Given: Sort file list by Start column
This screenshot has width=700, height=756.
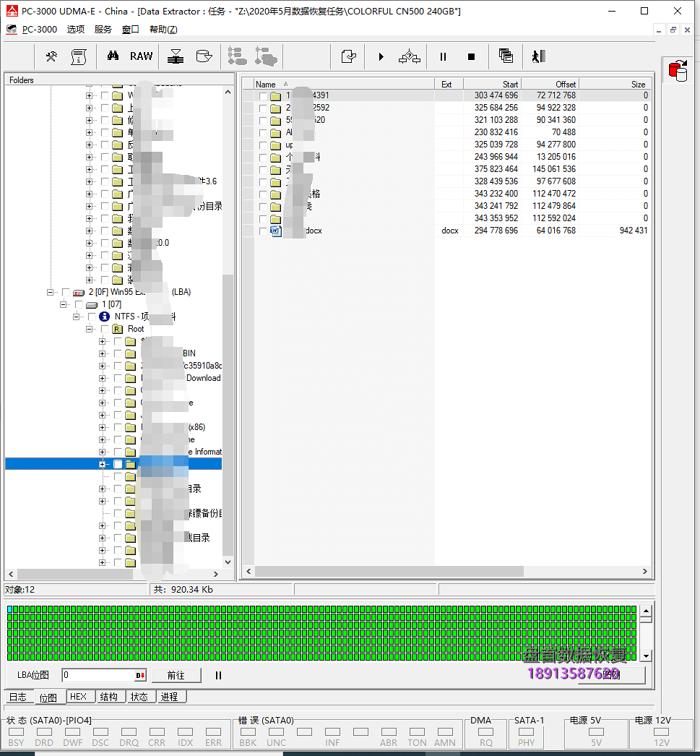Looking at the screenshot, I should [x=493, y=84].
